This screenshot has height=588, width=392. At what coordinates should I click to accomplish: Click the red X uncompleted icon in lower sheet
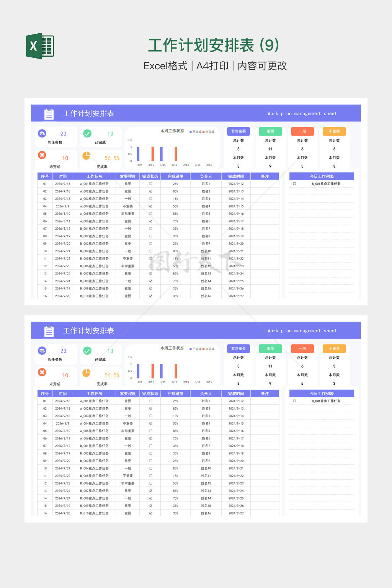click(42, 372)
